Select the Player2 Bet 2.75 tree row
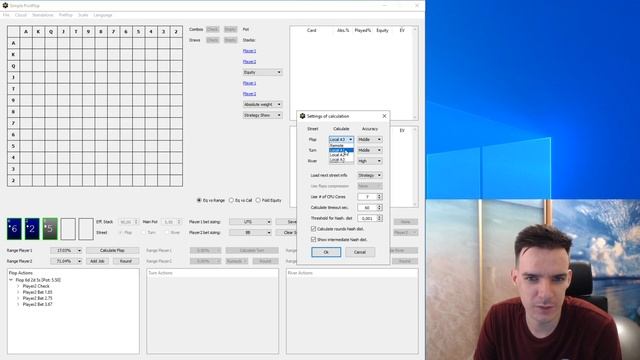 click(37, 298)
